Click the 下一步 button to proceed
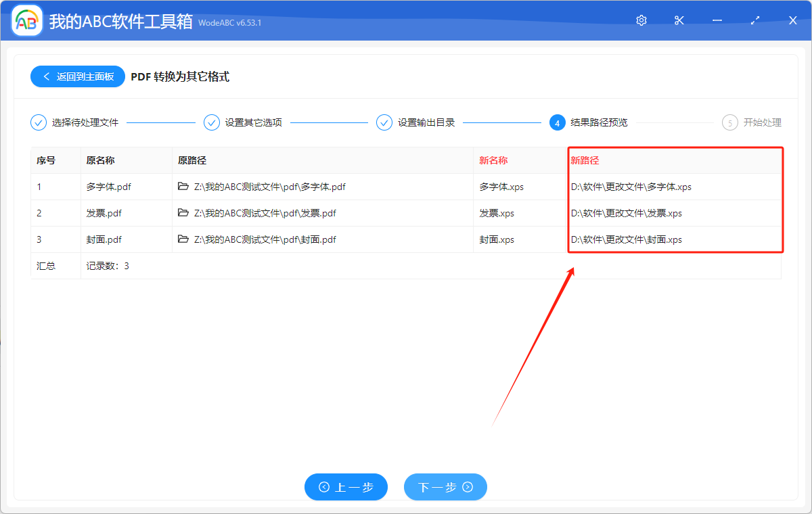This screenshot has width=812, height=514. point(445,487)
